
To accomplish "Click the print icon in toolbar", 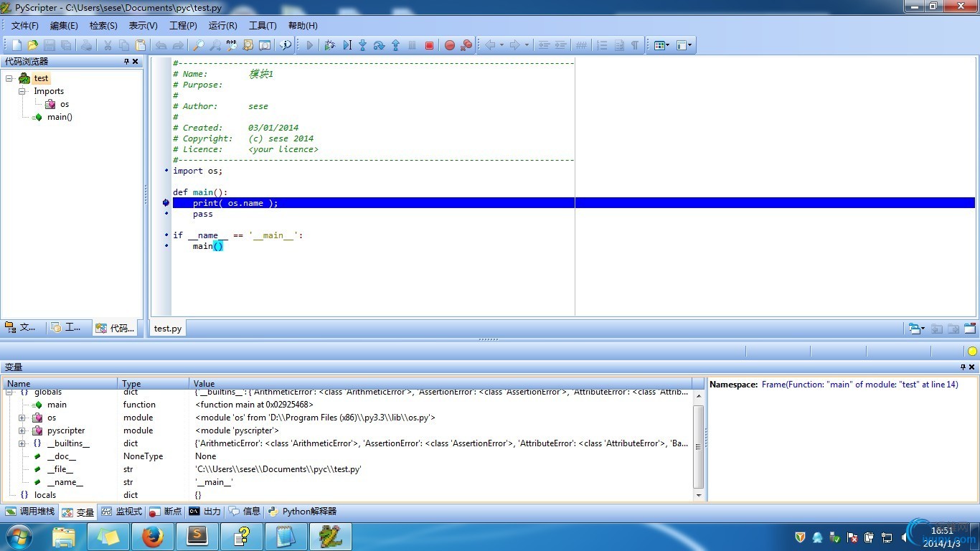I will 86,45.
